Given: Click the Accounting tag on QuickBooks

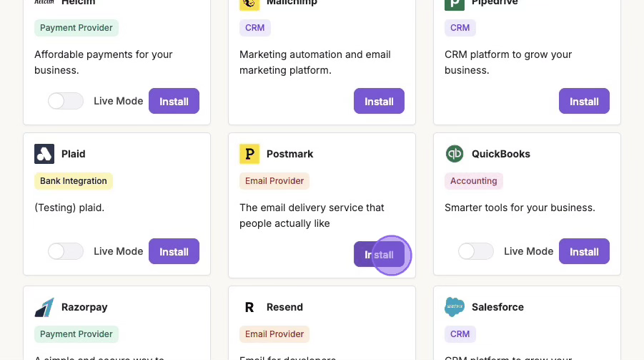Looking at the screenshot, I should coord(474,181).
